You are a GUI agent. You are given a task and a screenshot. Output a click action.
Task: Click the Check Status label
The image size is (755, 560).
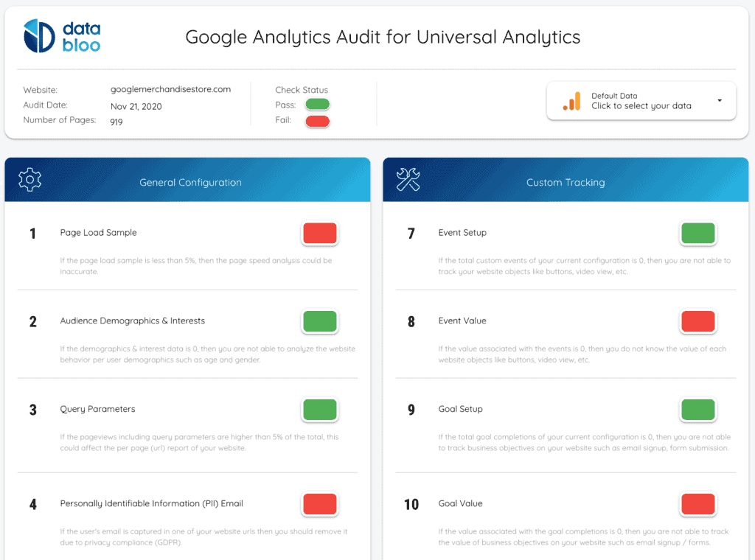click(x=302, y=90)
